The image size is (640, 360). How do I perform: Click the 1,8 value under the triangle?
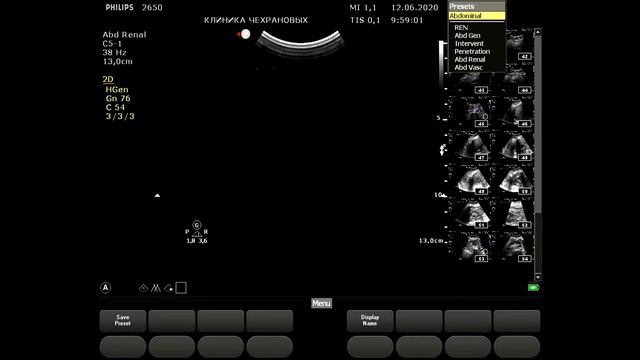pos(191,241)
